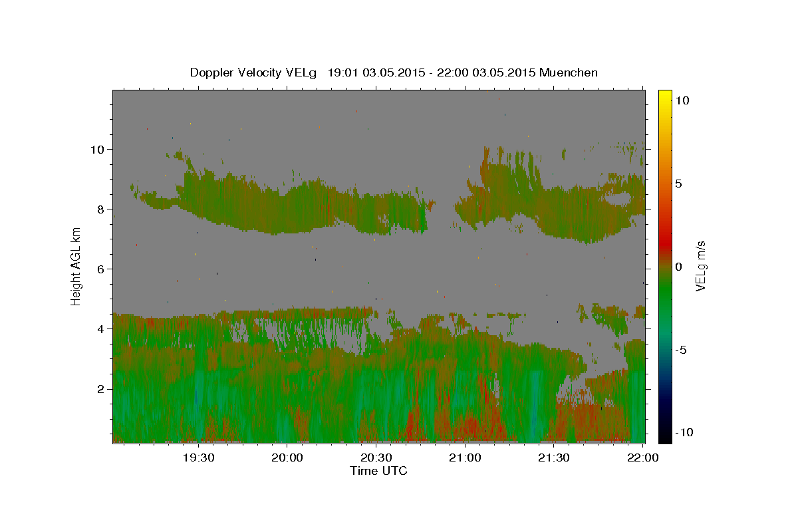
Task: Click the height tick label 8
Action: (100, 209)
